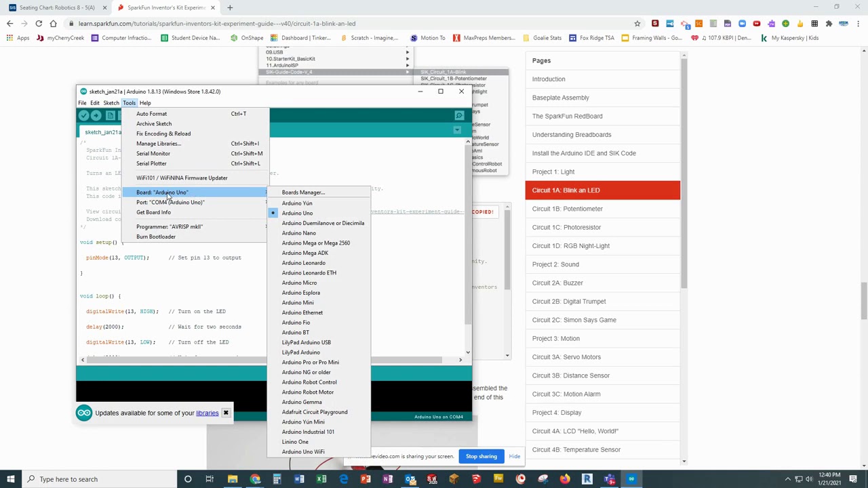
Task: Click the Upload arrow icon in Arduino toolbar
Action: tap(96, 116)
